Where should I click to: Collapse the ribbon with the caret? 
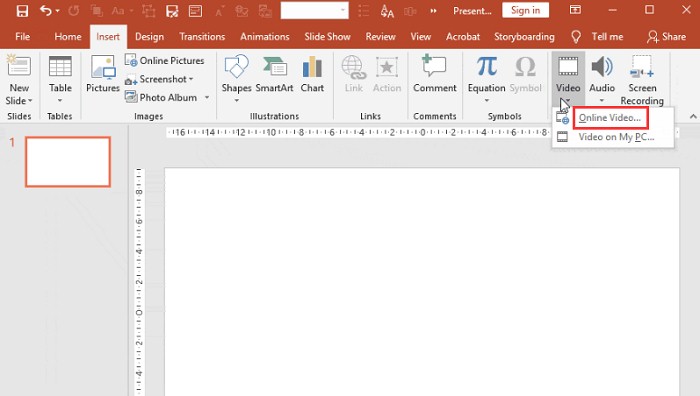pyautogui.click(x=693, y=116)
